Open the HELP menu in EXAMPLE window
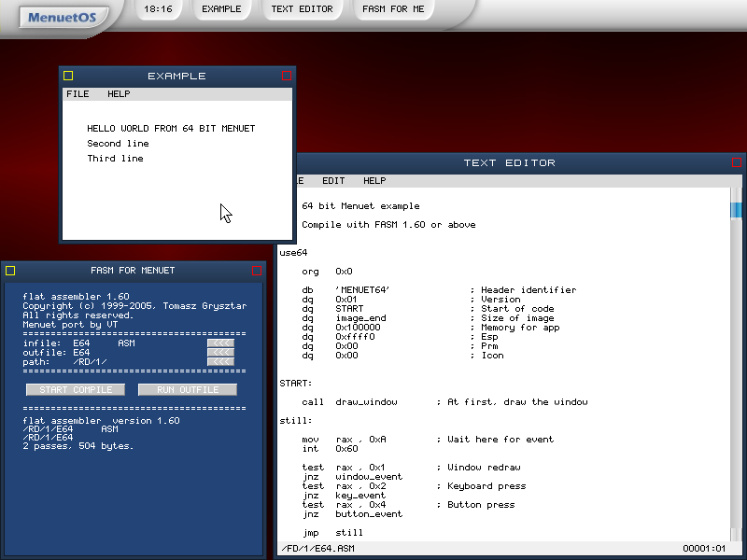The width and height of the screenshot is (747, 560). 119,94
